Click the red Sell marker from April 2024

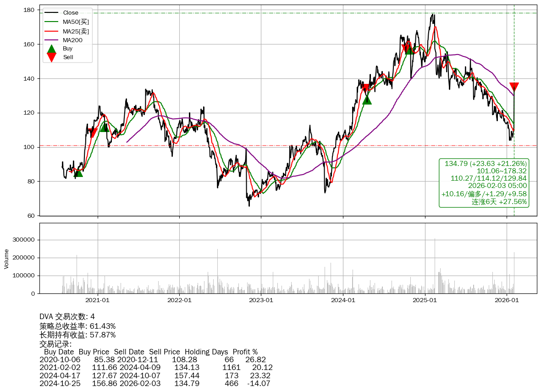365,88
